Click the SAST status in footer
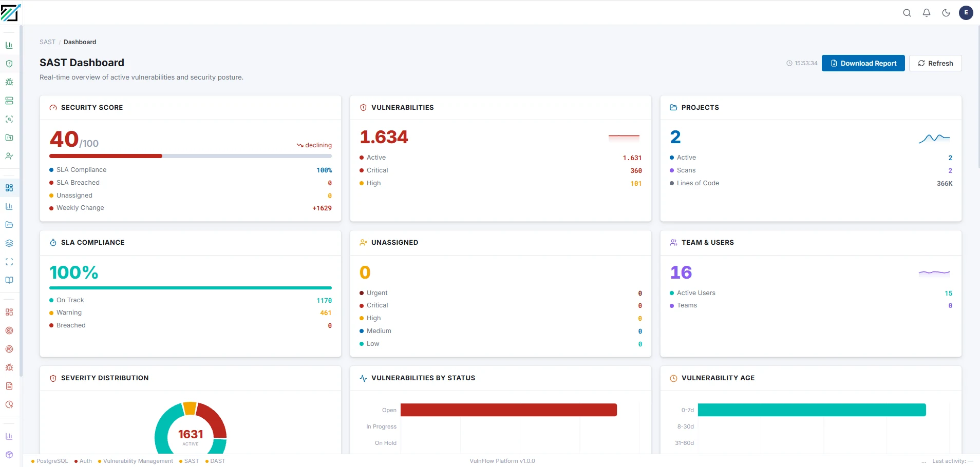Image resolution: width=980 pixels, height=467 pixels. coord(189,461)
